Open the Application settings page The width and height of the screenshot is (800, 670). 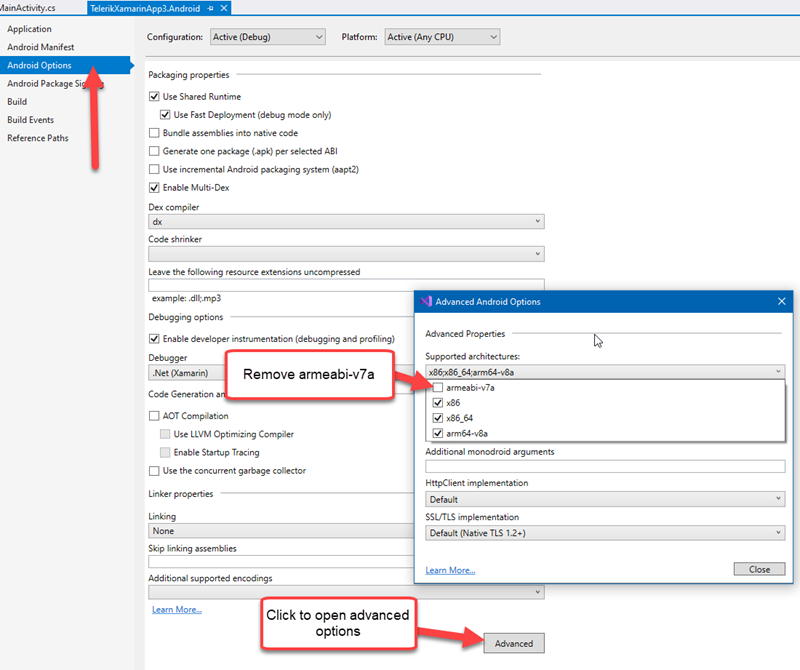tap(29, 29)
